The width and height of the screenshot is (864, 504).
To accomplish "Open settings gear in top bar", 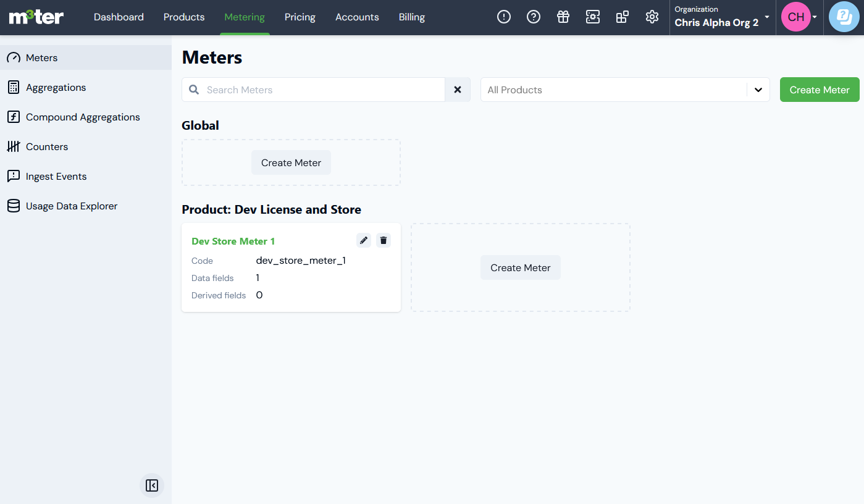I will click(652, 17).
